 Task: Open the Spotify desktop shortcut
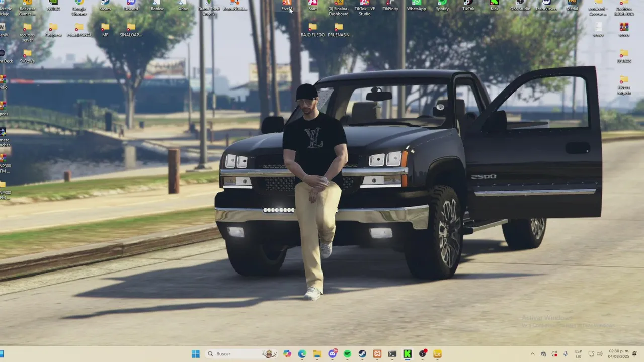point(442,6)
